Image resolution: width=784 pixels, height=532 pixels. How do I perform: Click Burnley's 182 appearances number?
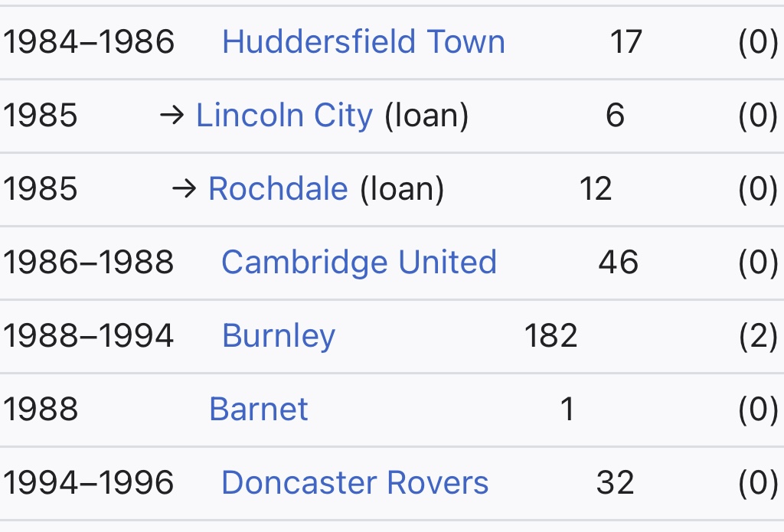550,336
